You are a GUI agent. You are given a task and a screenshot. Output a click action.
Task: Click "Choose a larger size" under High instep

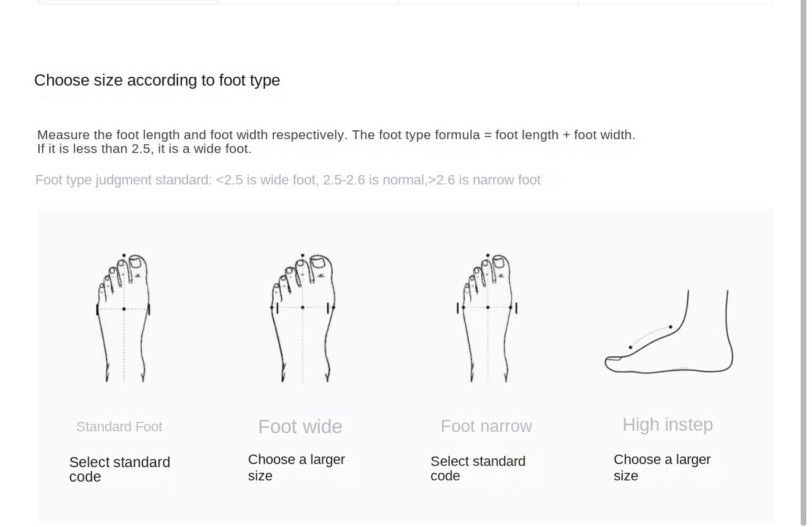662,467
